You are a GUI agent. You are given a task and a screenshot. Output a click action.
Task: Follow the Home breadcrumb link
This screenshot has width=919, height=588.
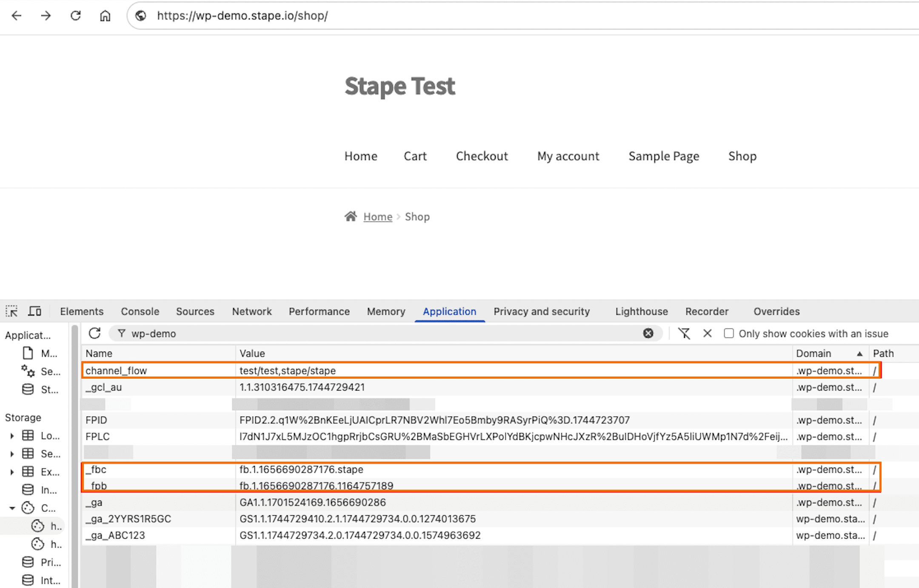click(378, 217)
